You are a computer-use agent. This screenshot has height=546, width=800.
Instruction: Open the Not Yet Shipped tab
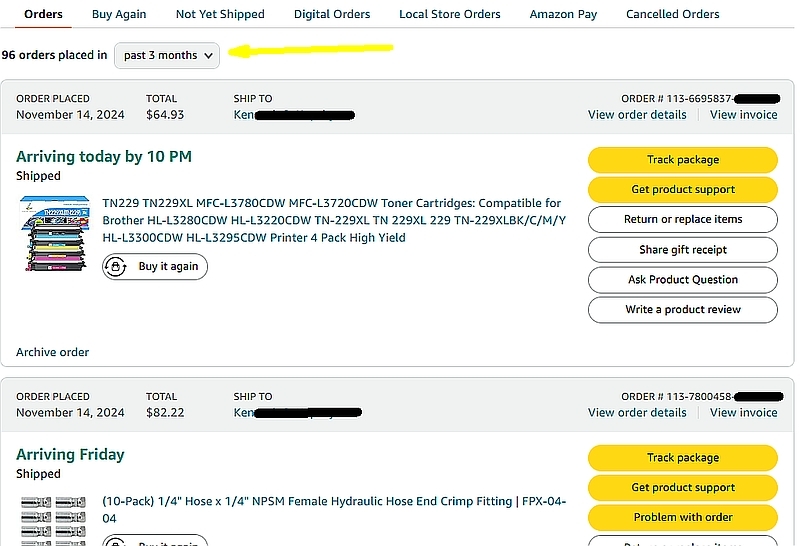pos(220,14)
